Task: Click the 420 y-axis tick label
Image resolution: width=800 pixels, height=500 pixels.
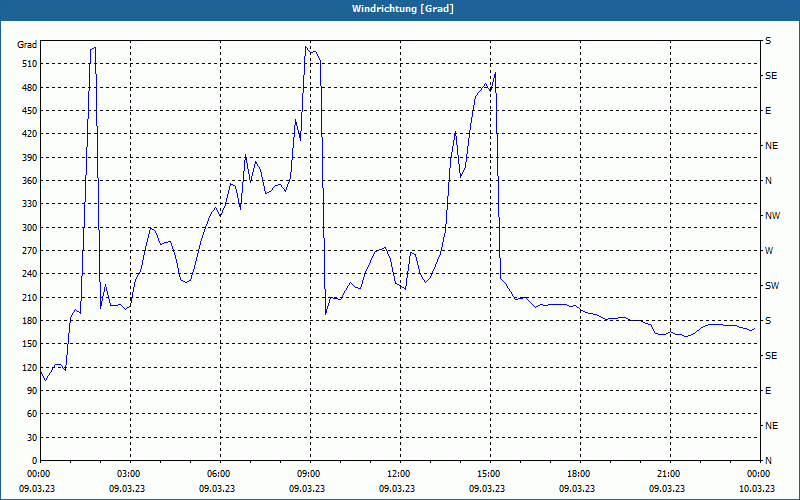Action: [x=30, y=134]
